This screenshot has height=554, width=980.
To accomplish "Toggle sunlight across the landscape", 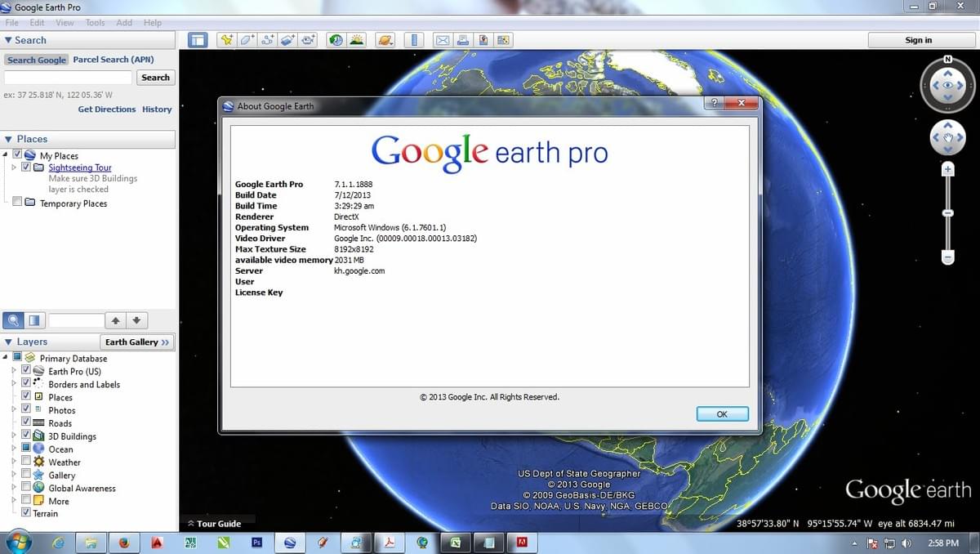I will [357, 39].
